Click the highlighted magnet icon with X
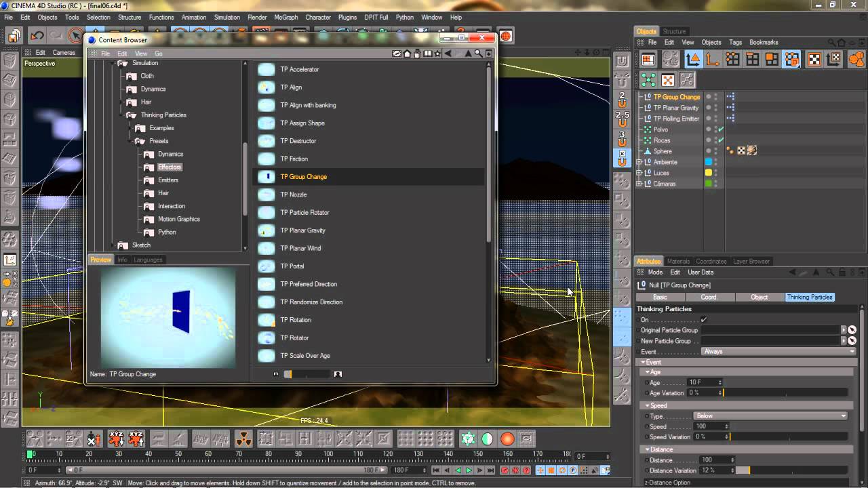This screenshot has width=868, height=488. click(x=622, y=158)
